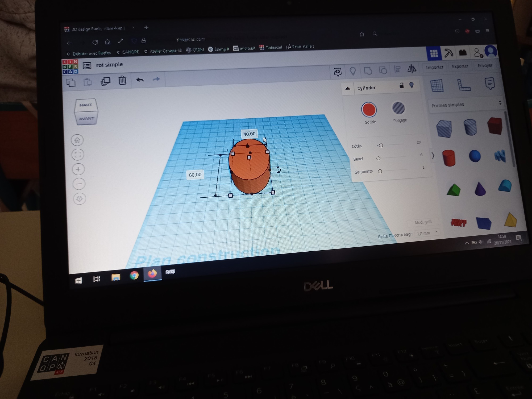Viewport: 532px width, 399px height.
Task: Redo the action with the forward arrow
Action: (156, 79)
